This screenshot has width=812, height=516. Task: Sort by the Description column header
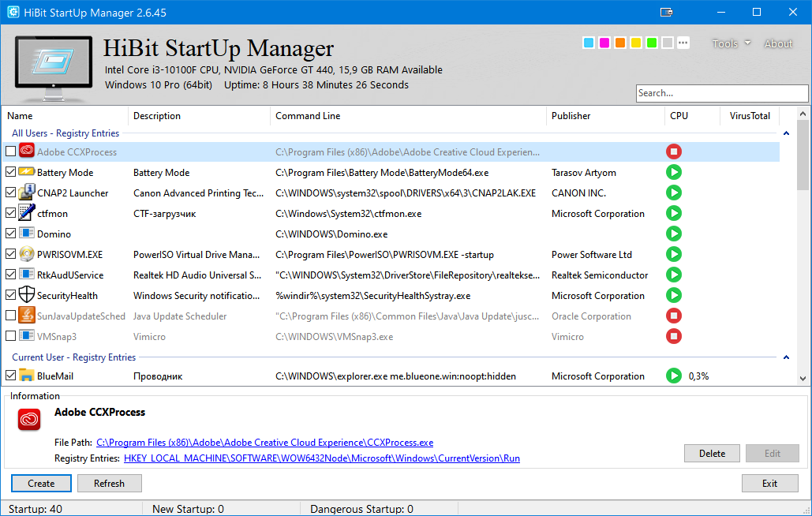click(200, 116)
